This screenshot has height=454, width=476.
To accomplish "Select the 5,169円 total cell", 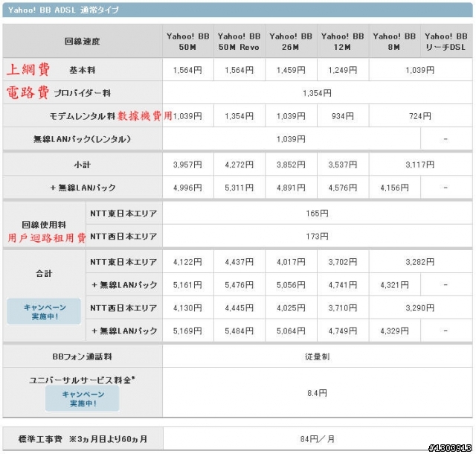I will click(x=188, y=331).
